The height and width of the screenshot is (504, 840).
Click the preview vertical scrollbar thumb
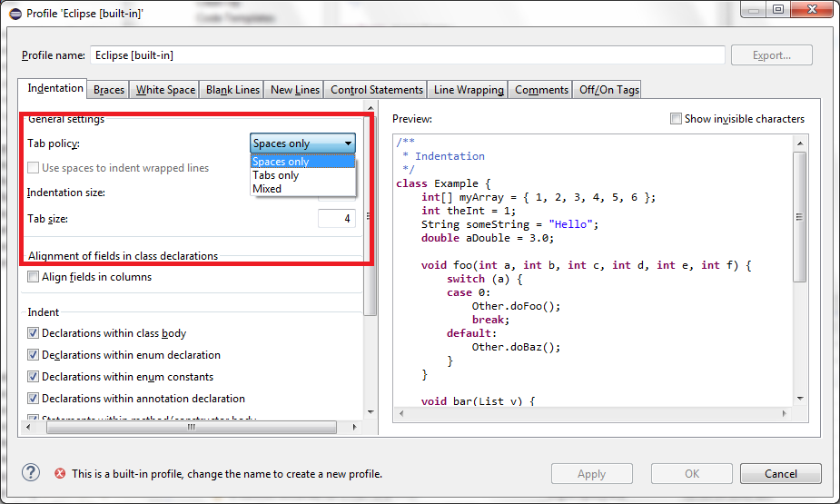pos(800,217)
